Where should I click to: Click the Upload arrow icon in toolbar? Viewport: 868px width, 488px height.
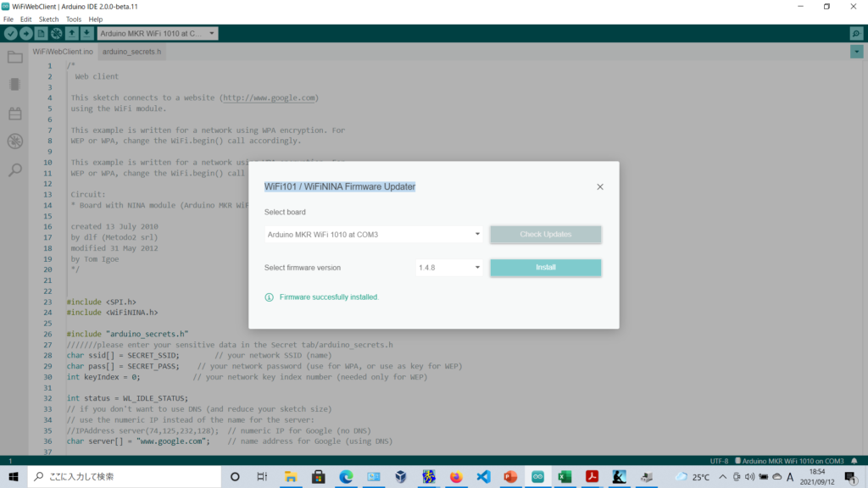pyautogui.click(x=26, y=34)
